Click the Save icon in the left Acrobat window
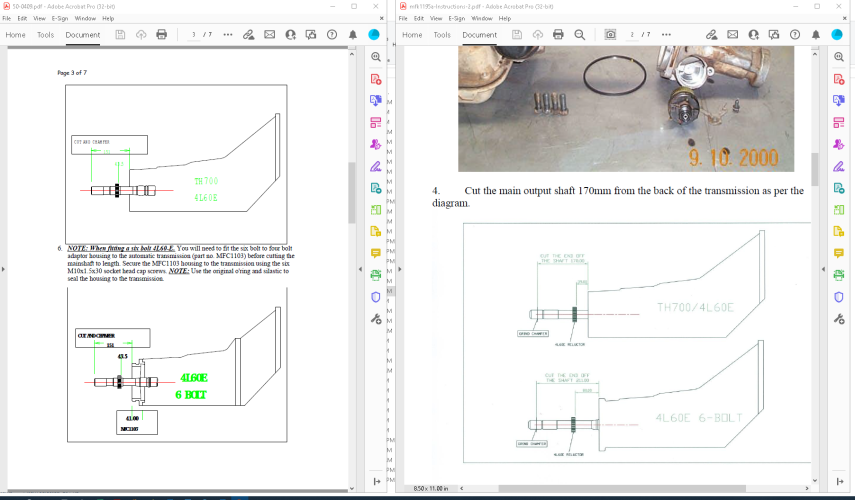This screenshot has width=855, height=500. tap(120, 34)
